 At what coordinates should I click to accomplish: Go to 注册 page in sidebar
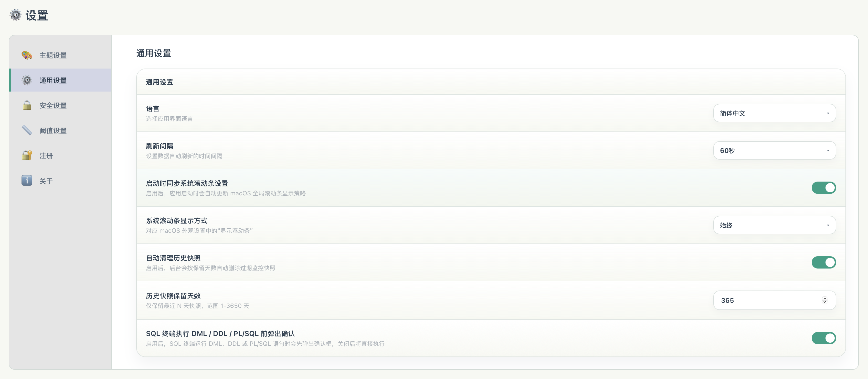coord(46,155)
